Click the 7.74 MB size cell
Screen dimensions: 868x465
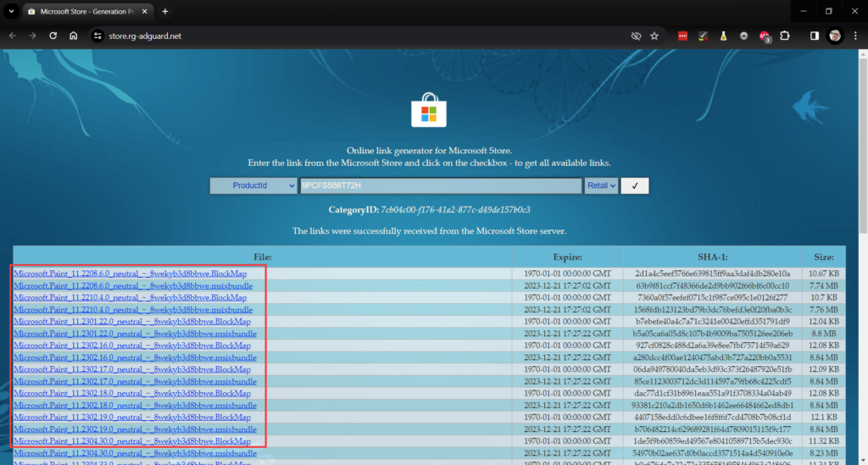[x=824, y=285]
